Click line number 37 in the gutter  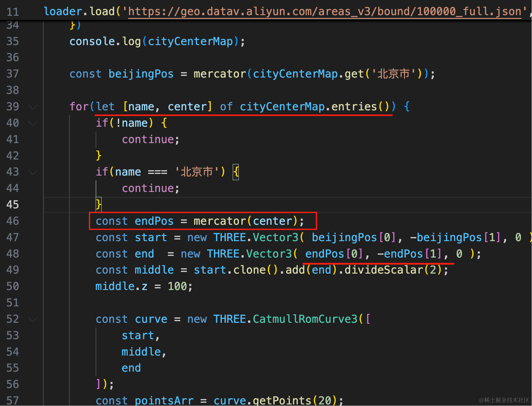[x=13, y=74]
